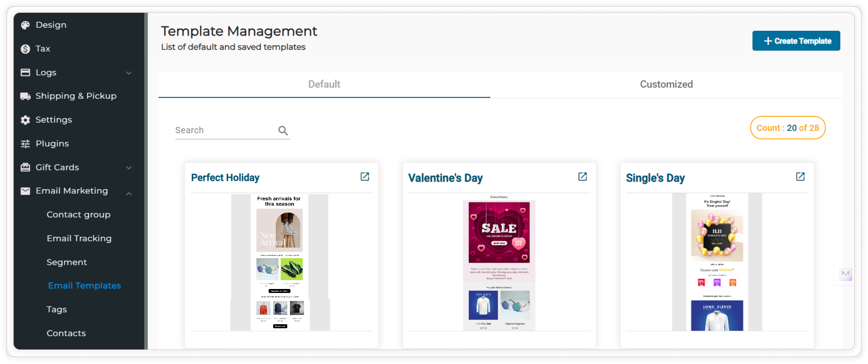Screen dimensions: 868x364
Task: Toggle the collapse panel handle on right edge
Action: click(x=845, y=274)
